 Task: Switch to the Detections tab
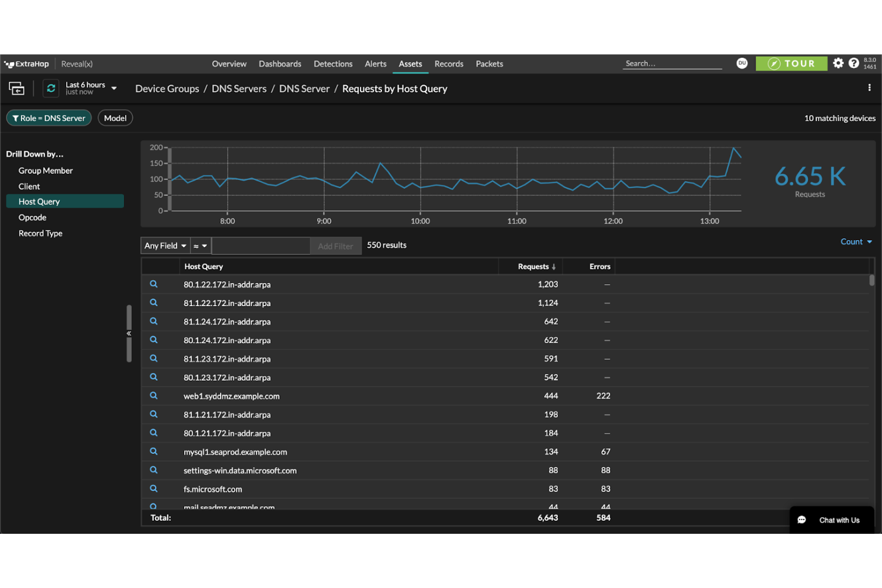coord(333,64)
